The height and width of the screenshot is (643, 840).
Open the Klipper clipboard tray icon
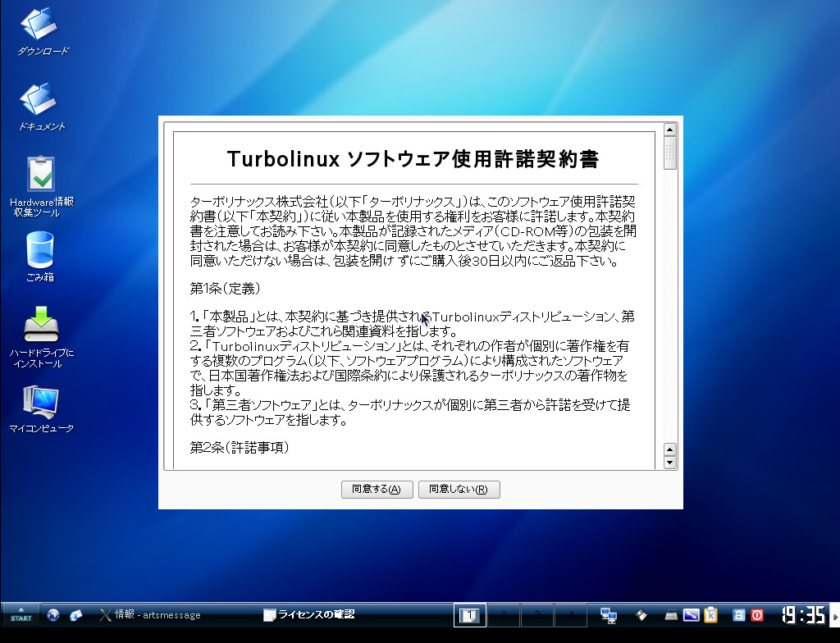click(x=711, y=614)
